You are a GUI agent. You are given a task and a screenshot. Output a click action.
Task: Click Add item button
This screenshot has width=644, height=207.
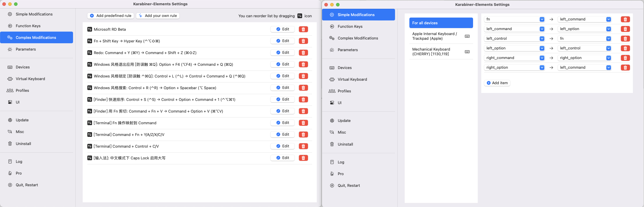tap(497, 83)
